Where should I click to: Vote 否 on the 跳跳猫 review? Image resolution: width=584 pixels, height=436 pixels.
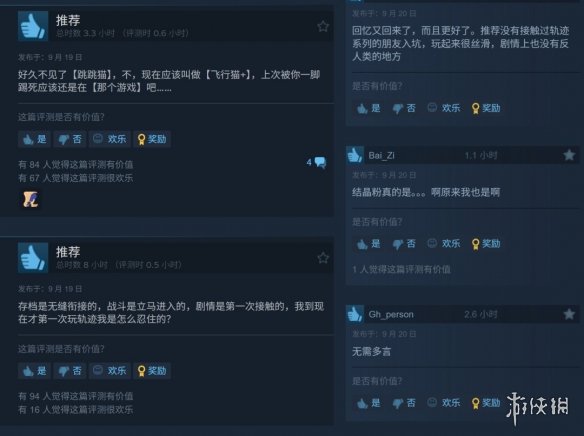[70, 139]
